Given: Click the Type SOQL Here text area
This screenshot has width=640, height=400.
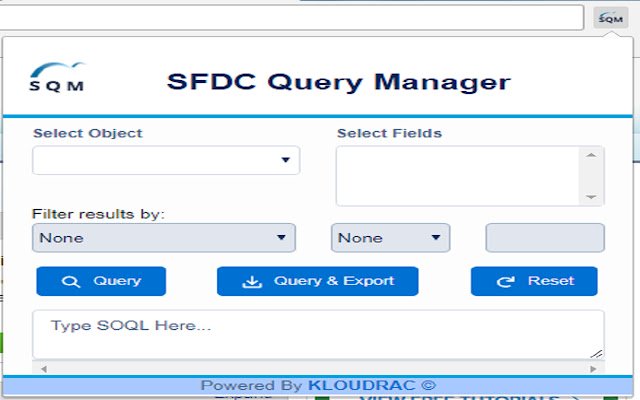Looking at the screenshot, I should coord(318,335).
